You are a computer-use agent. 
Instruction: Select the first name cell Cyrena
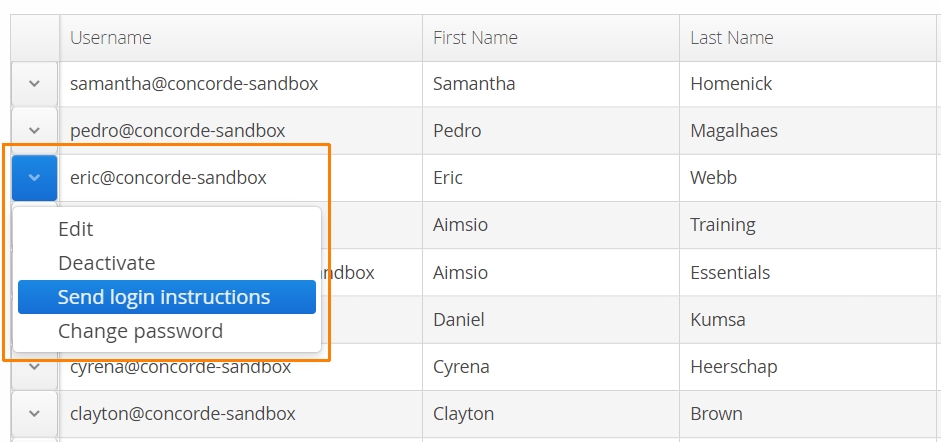click(551, 366)
